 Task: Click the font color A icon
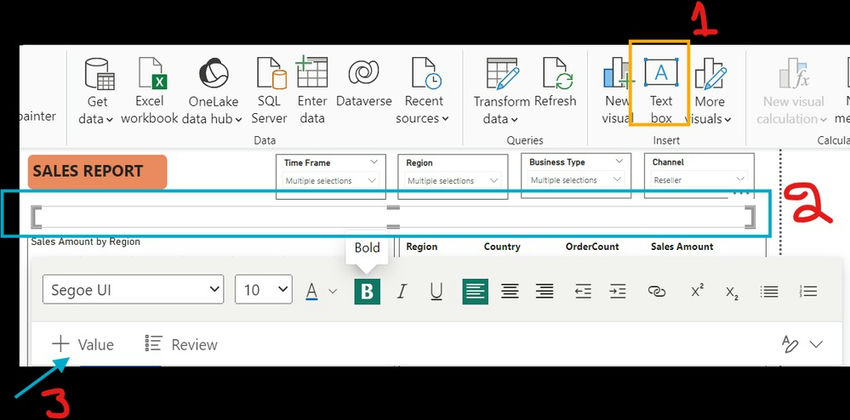312,292
